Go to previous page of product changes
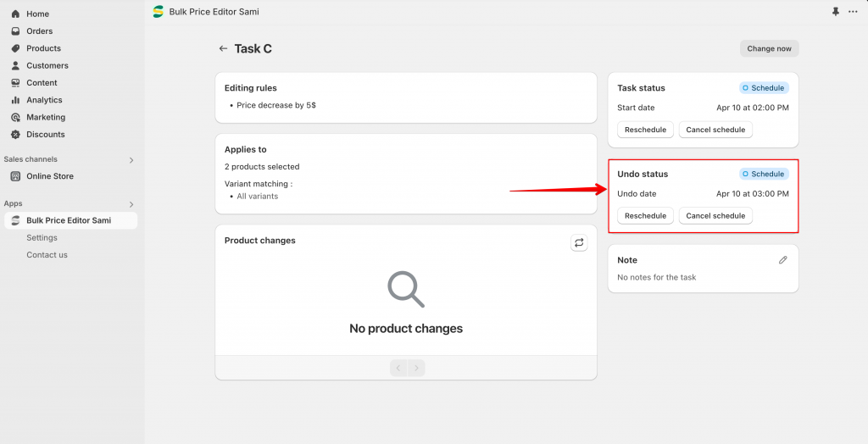868x444 pixels. click(x=398, y=368)
